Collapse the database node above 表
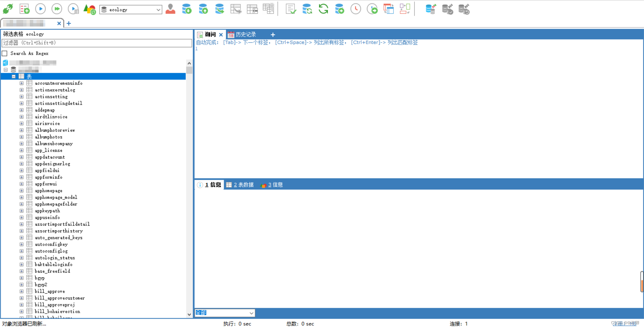The width and height of the screenshot is (644, 328). coord(6,70)
